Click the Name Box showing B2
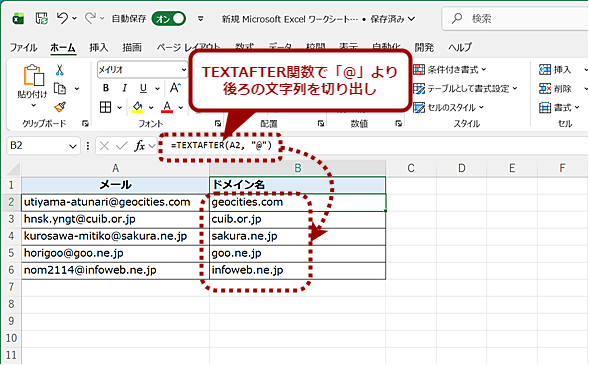Screen dimensions: 589x365 pyautogui.click(x=37, y=145)
